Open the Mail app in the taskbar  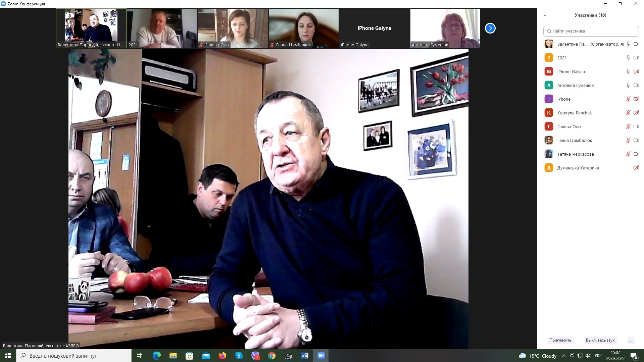pos(206,356)
